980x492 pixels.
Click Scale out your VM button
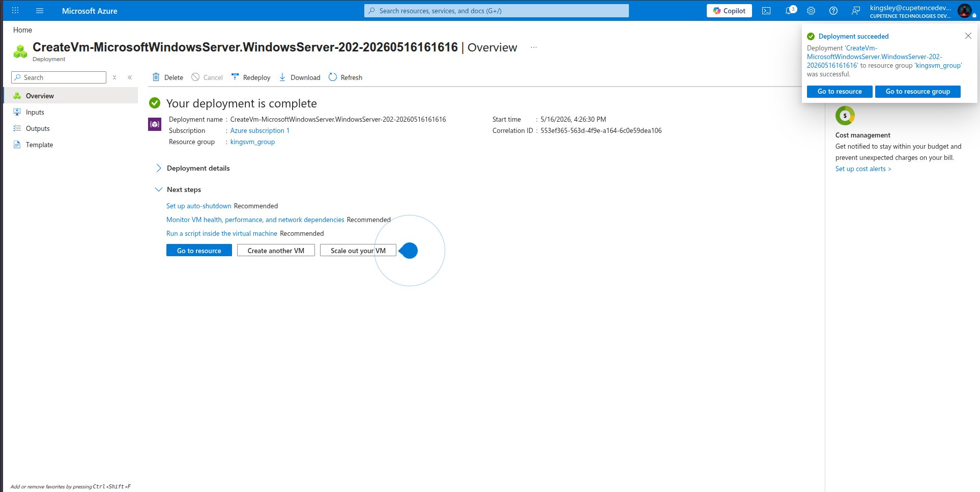(358, 251)
